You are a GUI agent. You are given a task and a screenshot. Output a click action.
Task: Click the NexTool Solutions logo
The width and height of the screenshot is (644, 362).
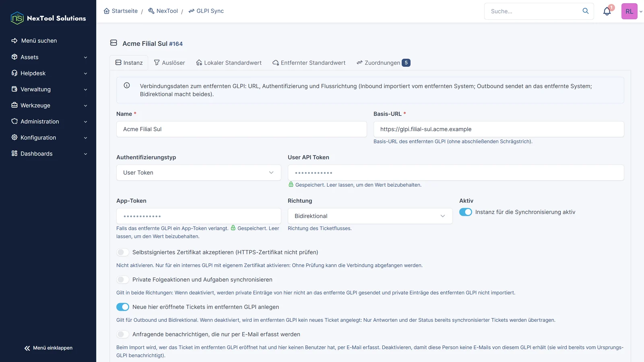coord(48,18)
